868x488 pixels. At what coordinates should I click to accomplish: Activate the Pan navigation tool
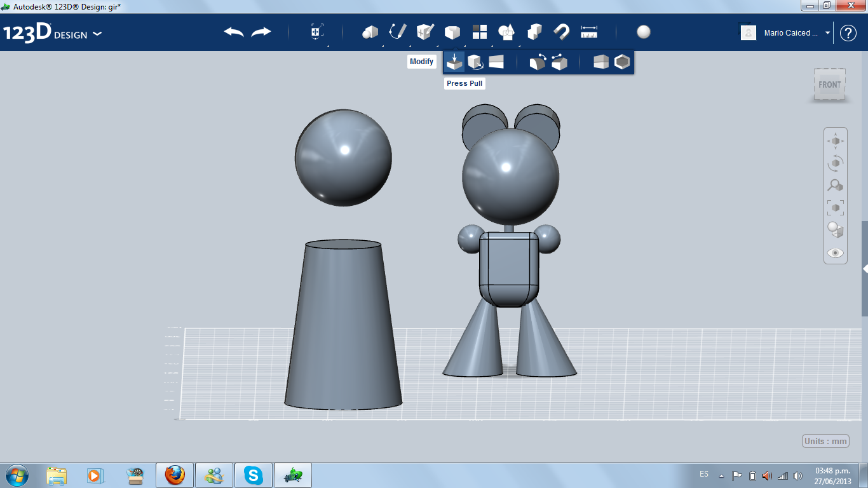(x=836, y=141)
